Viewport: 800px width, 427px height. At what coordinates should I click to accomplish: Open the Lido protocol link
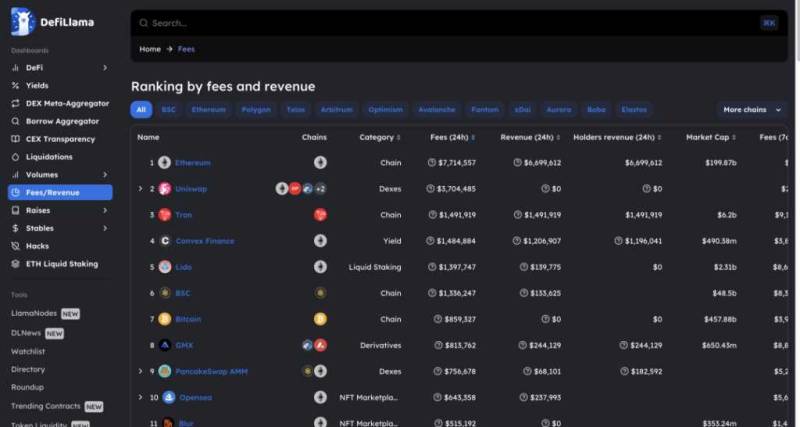point(183,267)
